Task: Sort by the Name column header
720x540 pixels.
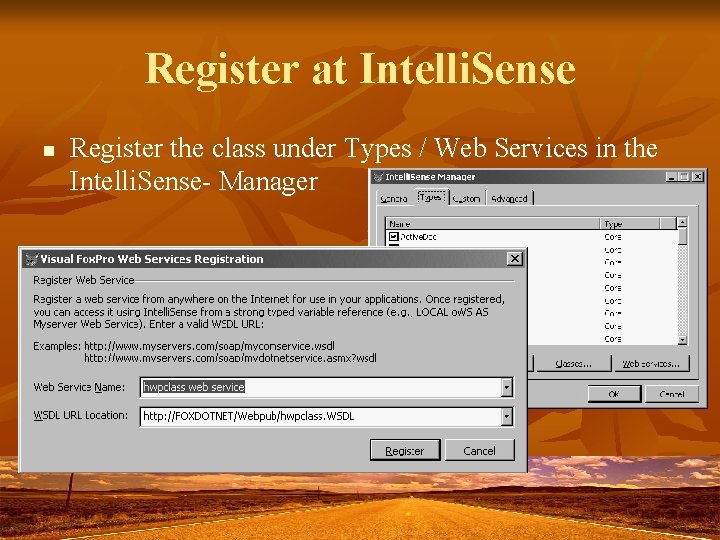Action: click(x=493, y=224)
